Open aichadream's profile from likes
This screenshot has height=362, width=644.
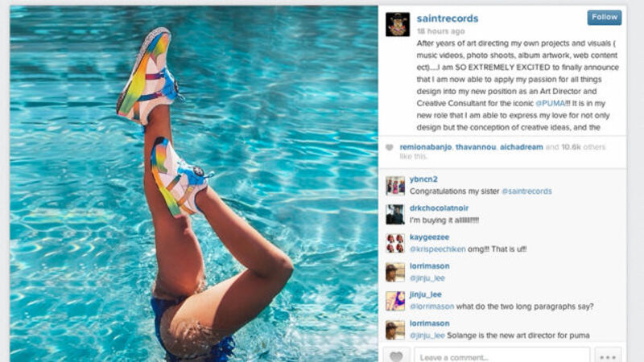521,147
